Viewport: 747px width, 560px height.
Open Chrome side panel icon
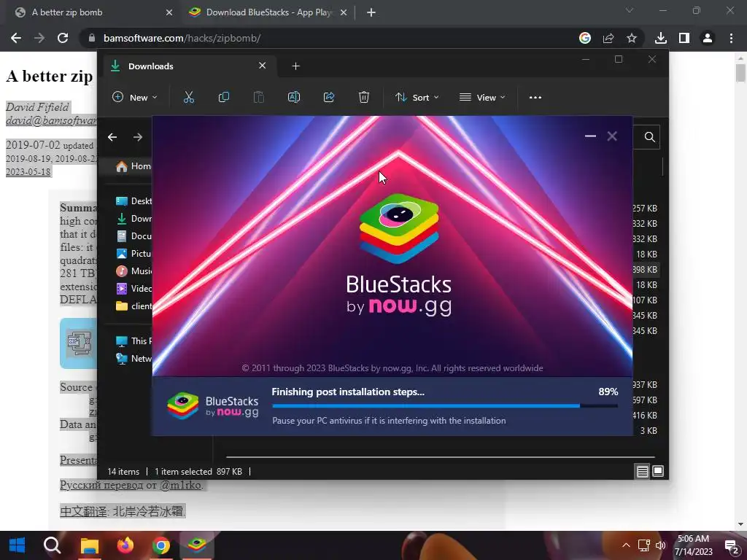(x=684, y=38)
